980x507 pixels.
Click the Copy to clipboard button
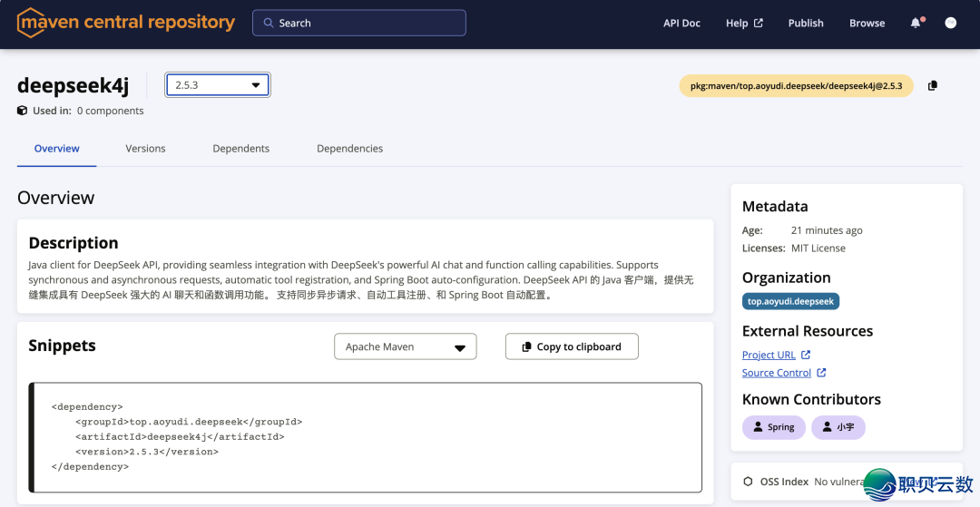pos(572,346)
